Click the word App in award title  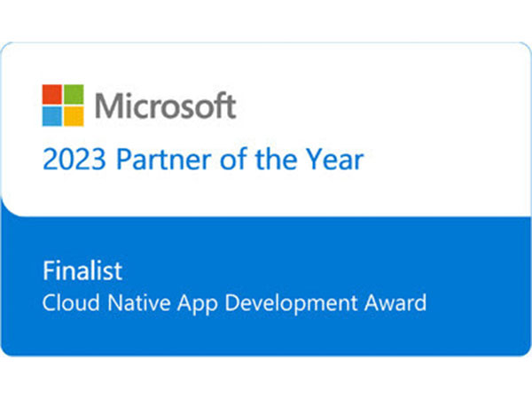(198, 303)
